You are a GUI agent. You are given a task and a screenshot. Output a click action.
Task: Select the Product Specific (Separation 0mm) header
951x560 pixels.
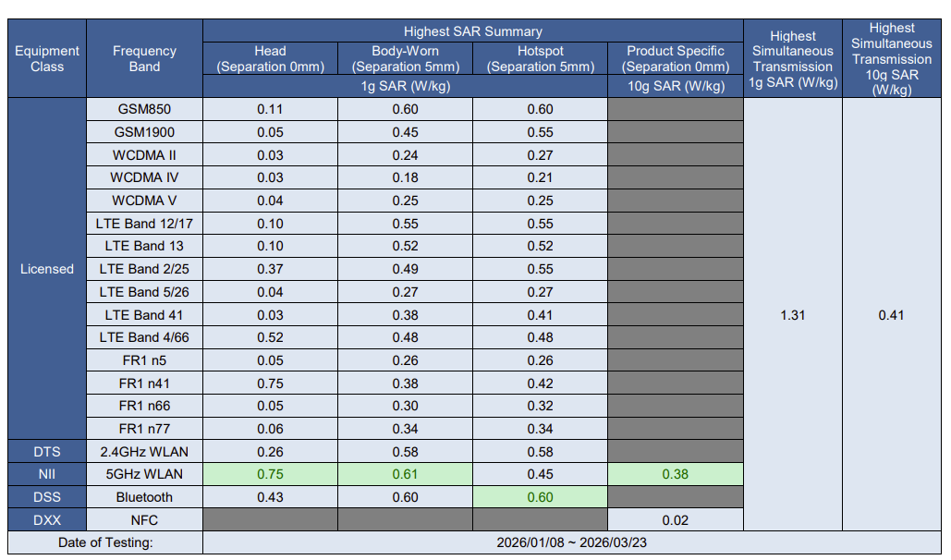675,58
